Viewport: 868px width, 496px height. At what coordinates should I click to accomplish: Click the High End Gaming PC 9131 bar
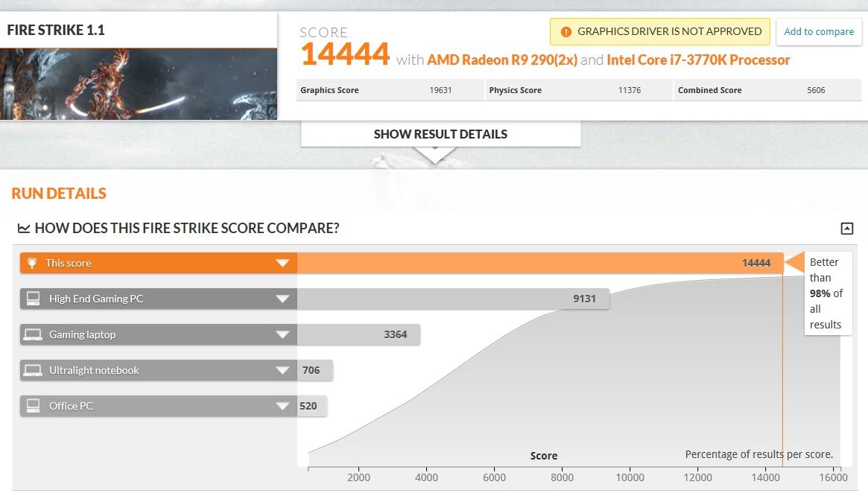453,299
